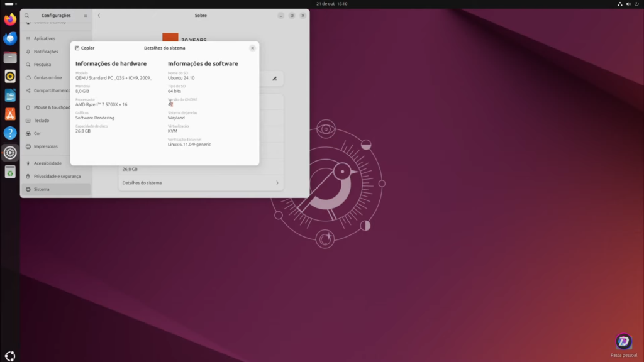Image resolution: width=644 pixels, height=362 pixels.
Task: Click the windowing system value Wayland
Action: [x=176, y=118]
